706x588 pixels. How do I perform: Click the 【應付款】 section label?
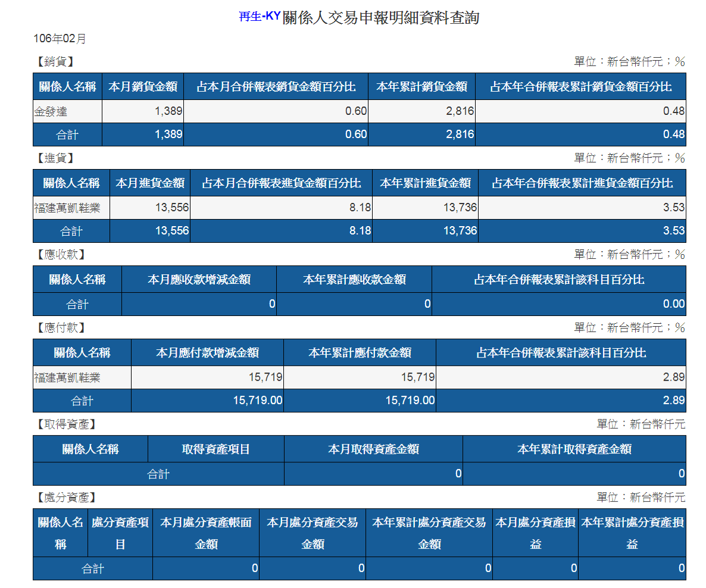[x=60, y=328]
